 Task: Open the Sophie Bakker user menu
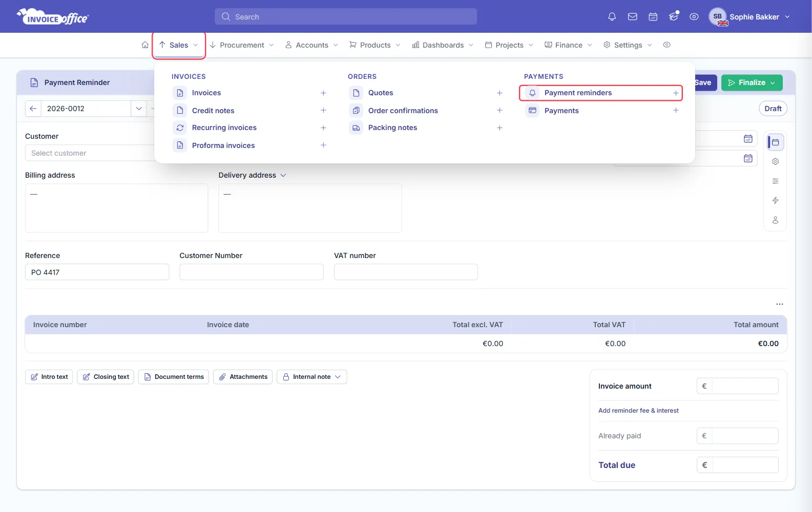pyautogui.click(x=750, y=17)
